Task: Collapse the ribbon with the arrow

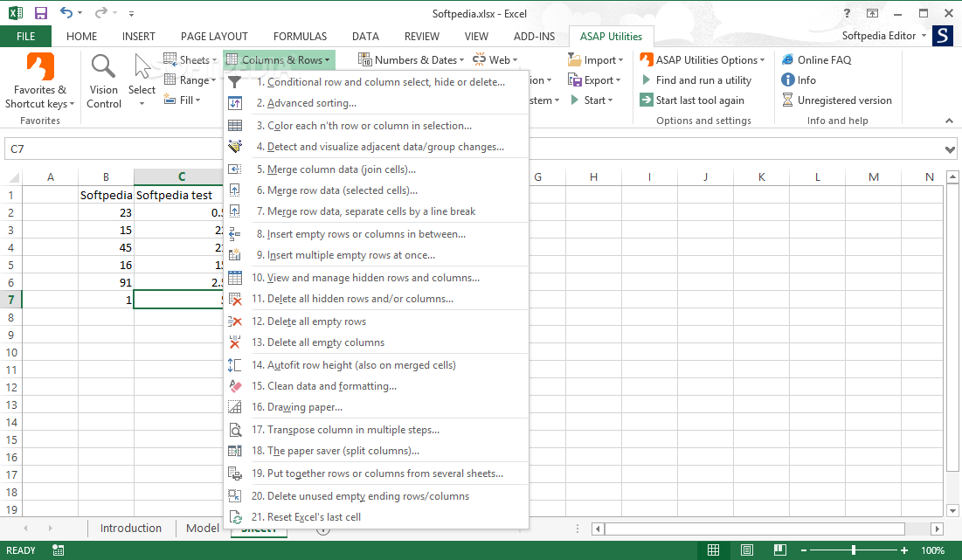Action: 949,121
